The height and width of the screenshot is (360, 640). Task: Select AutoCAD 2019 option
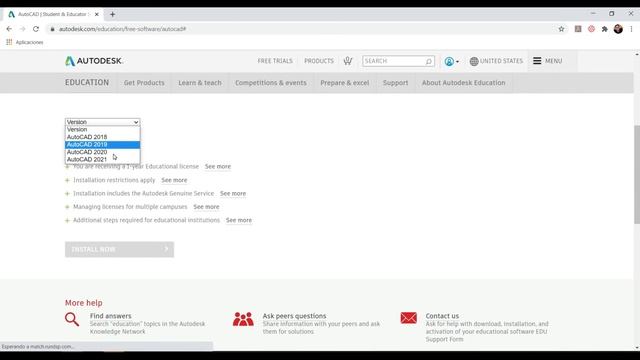(102, 144)
